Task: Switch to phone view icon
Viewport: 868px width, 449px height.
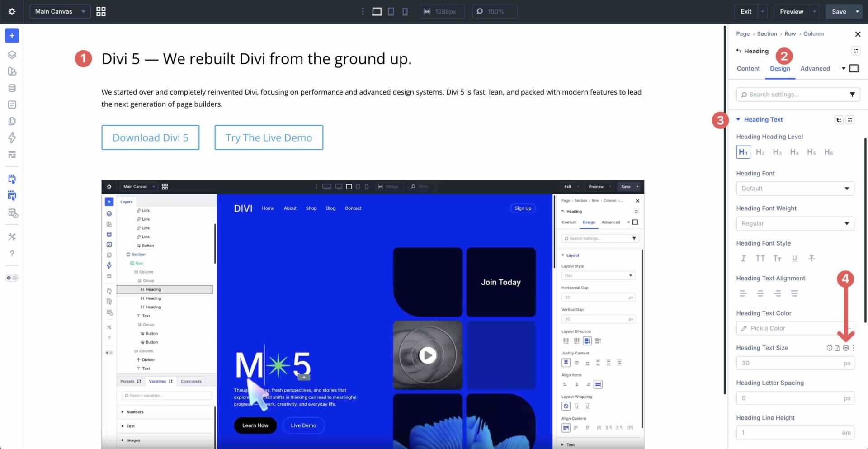Action: [405, 11]
